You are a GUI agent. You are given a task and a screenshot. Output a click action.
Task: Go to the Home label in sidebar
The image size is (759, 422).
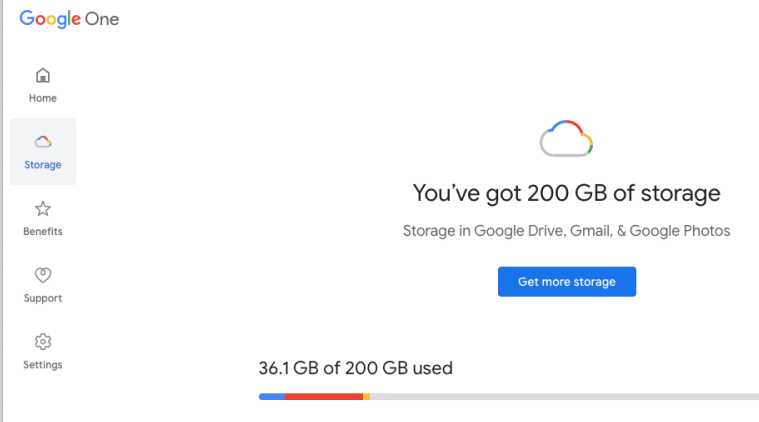(43, 98)
